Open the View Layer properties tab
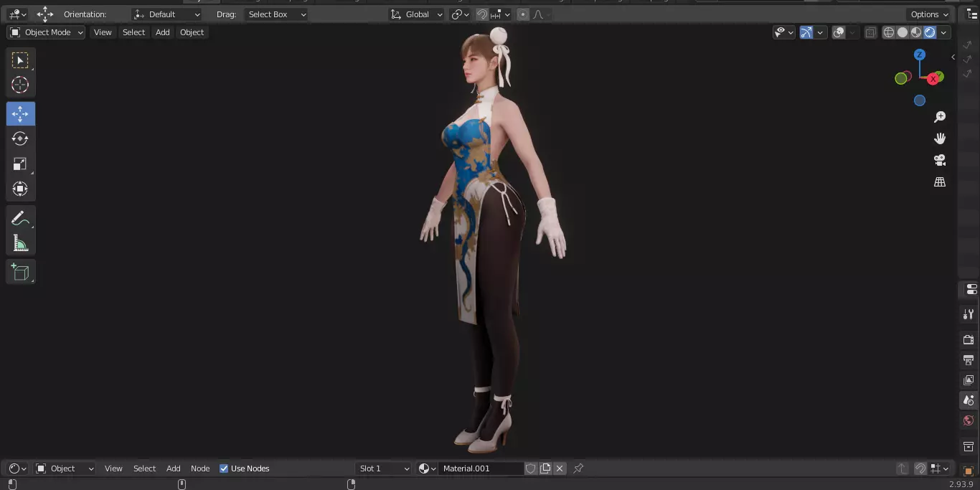 (969, 380)
